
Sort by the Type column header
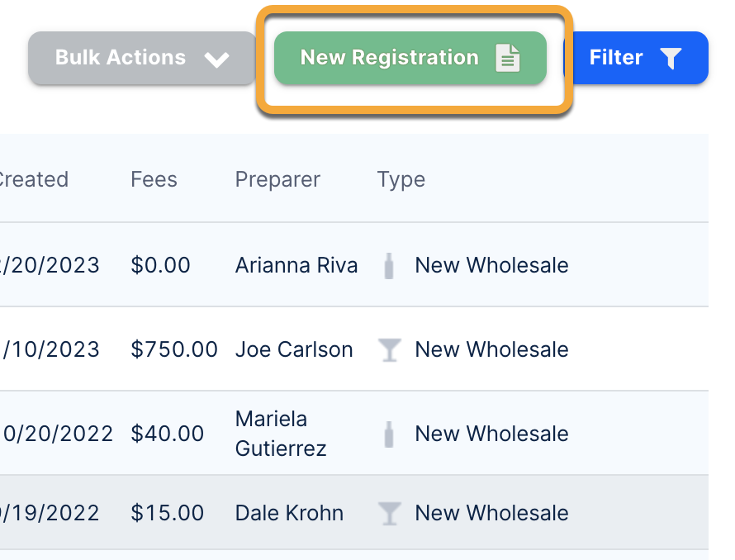(401, 179)
